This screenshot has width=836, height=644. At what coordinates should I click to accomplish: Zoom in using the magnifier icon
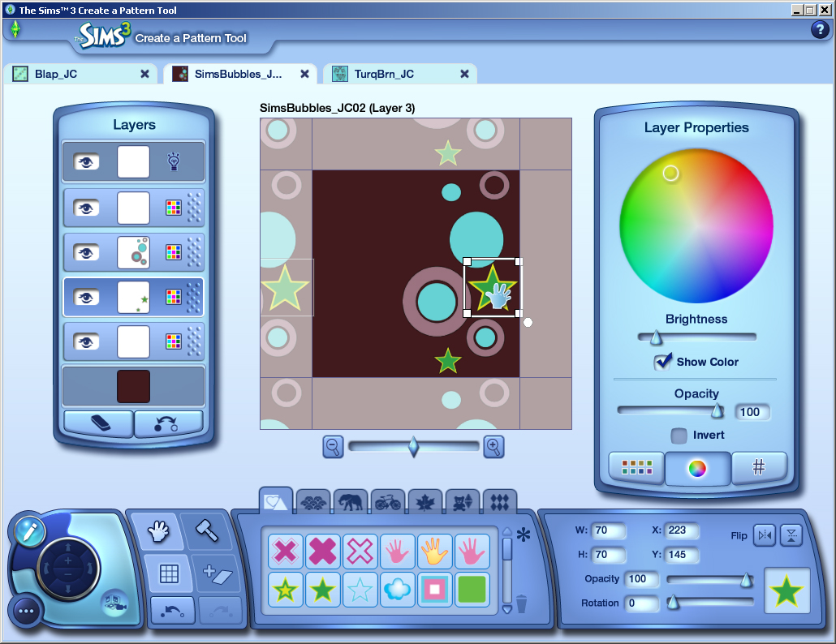[493, 447]
